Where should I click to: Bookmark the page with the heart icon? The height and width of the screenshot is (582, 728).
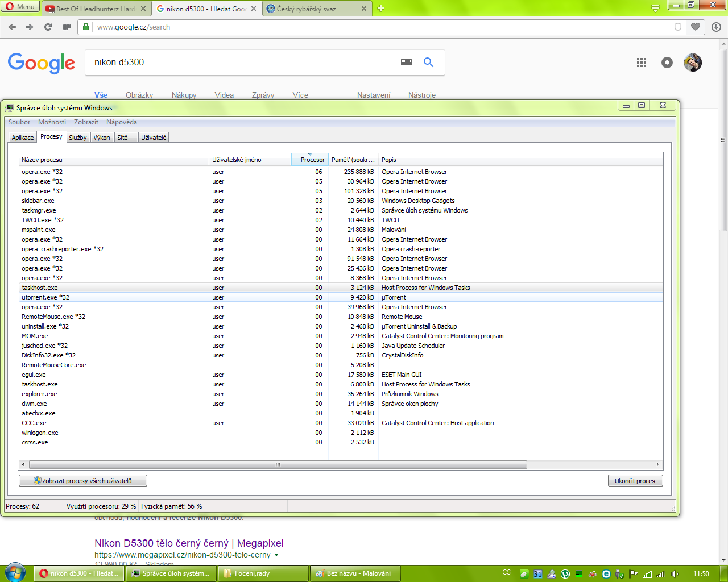[x=696, y=27]
